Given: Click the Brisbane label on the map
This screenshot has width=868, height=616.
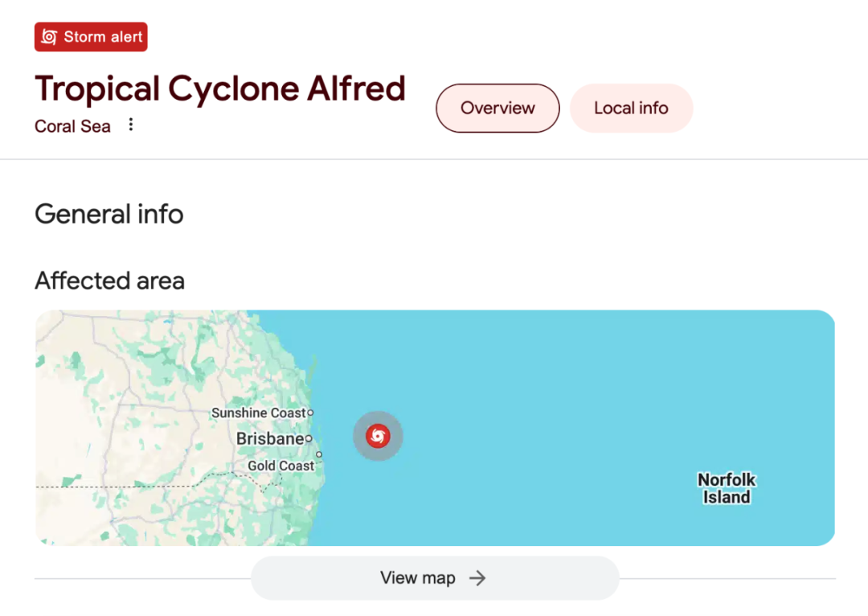Looking at the screenshot, I should pos(269,439).
